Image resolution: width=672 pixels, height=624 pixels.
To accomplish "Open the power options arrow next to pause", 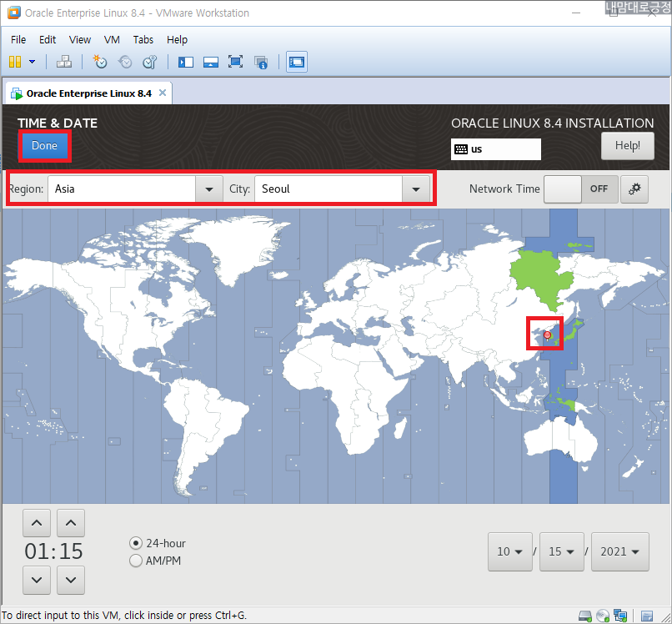I will 33,62.
